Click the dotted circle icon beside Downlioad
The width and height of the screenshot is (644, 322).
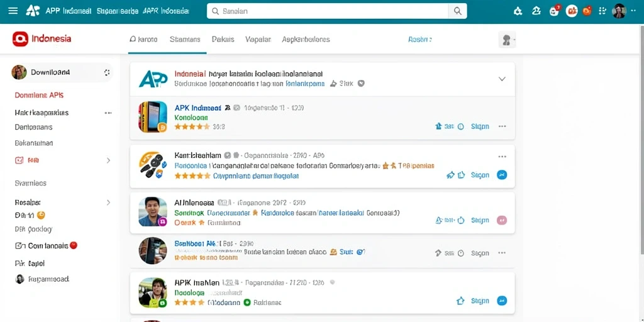[x=107, y=73]
